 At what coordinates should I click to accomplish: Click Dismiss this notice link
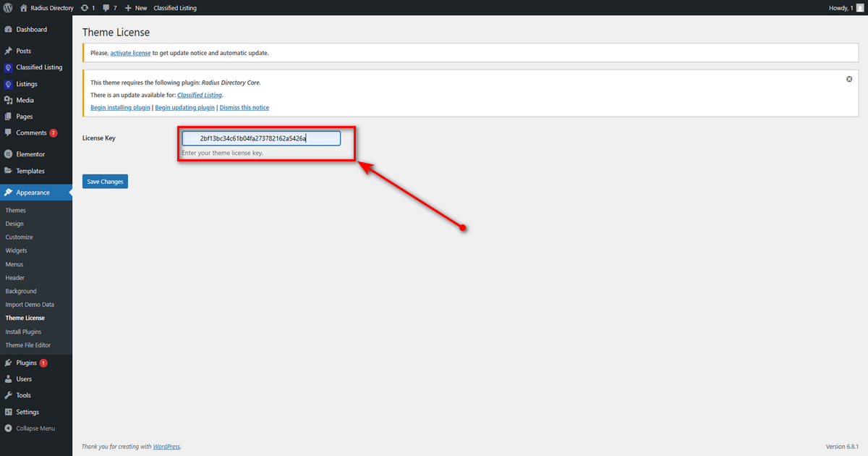(x=244, y=108)
